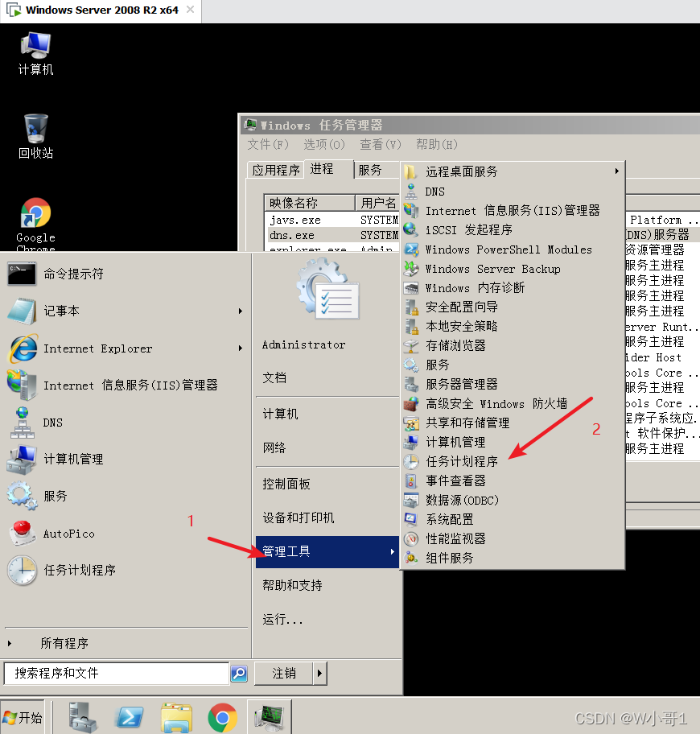700x734 pixels.
Task: Open 任务计划程序 from the submenu
Action: [461, 461]
